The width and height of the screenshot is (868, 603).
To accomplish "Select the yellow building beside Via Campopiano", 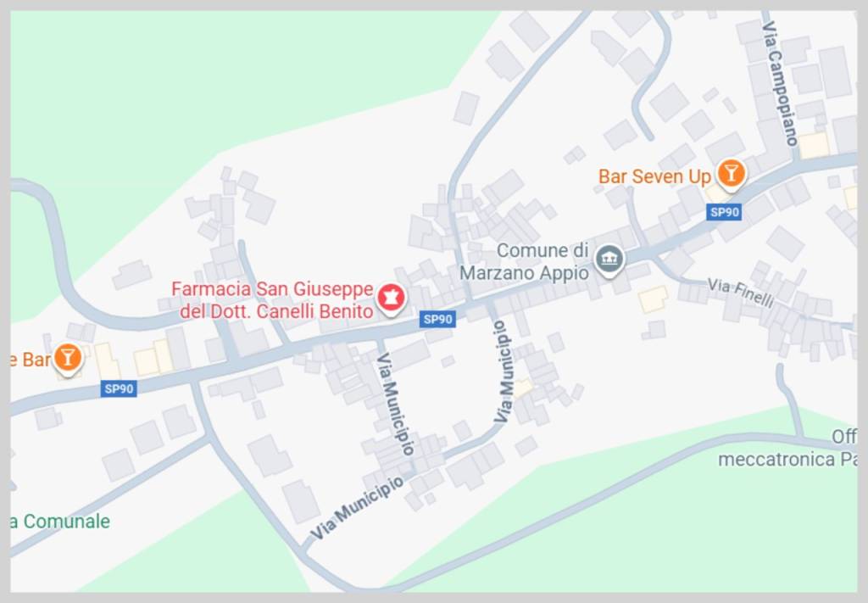I will click(814, 146).
